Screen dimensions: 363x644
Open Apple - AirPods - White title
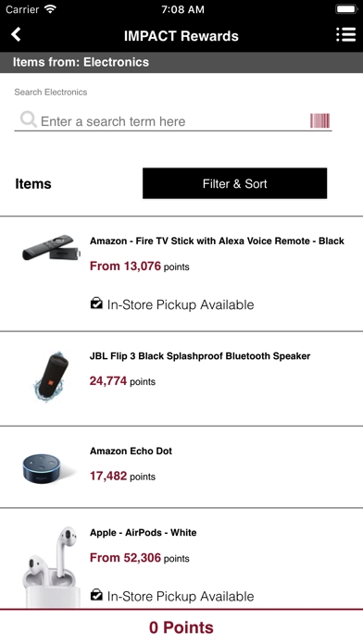click(x=143, y=533)
